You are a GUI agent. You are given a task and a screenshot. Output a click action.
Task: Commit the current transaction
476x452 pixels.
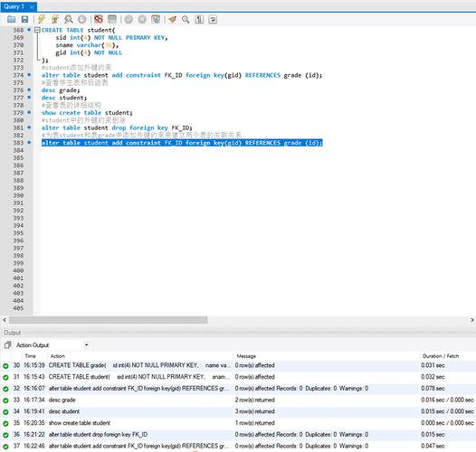click(129, 19)
